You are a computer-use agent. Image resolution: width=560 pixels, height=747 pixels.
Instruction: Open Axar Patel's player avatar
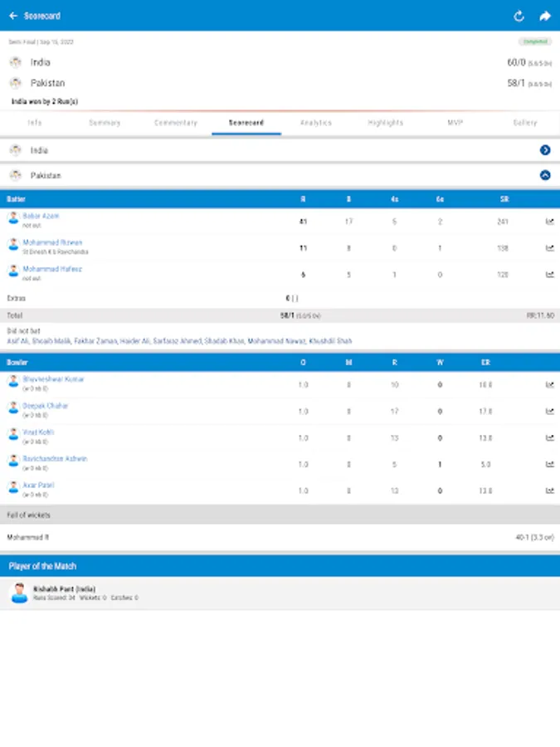[x=13, y=487]
